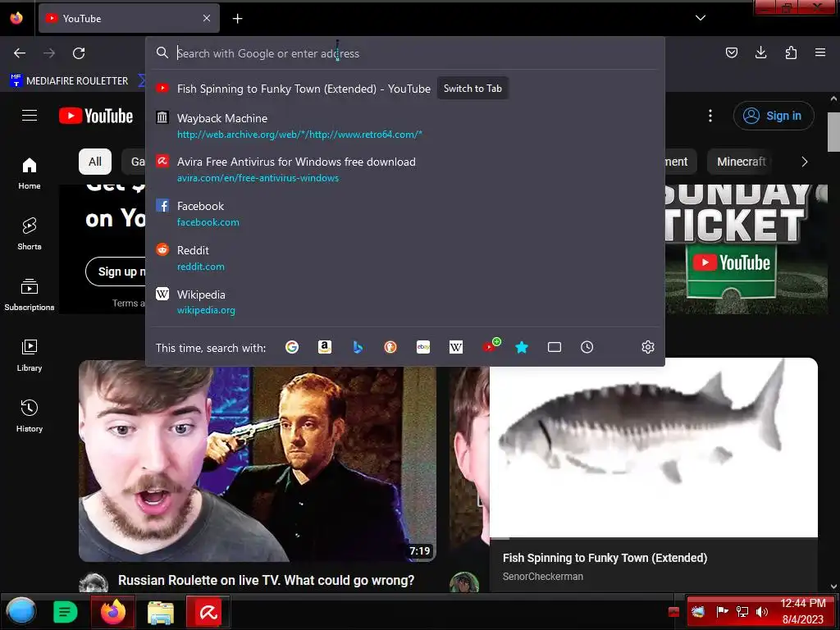Select the All filter chip
The height and width of the screenshot is (630, 840).
click(x=95, y=162)
